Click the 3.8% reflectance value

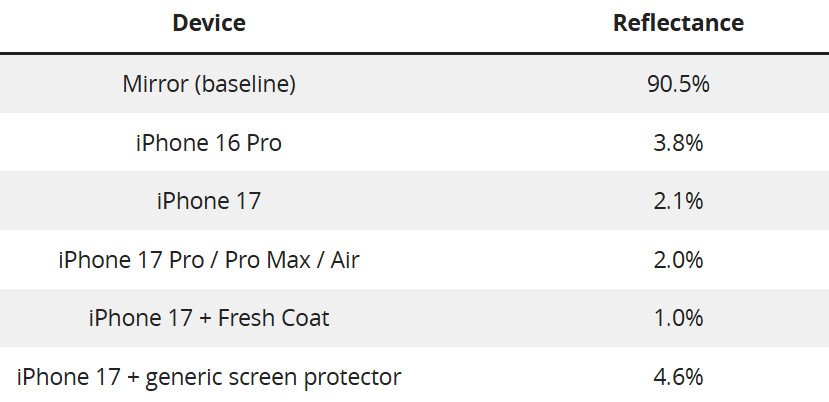pyautogui.click(x=678, y=143)
